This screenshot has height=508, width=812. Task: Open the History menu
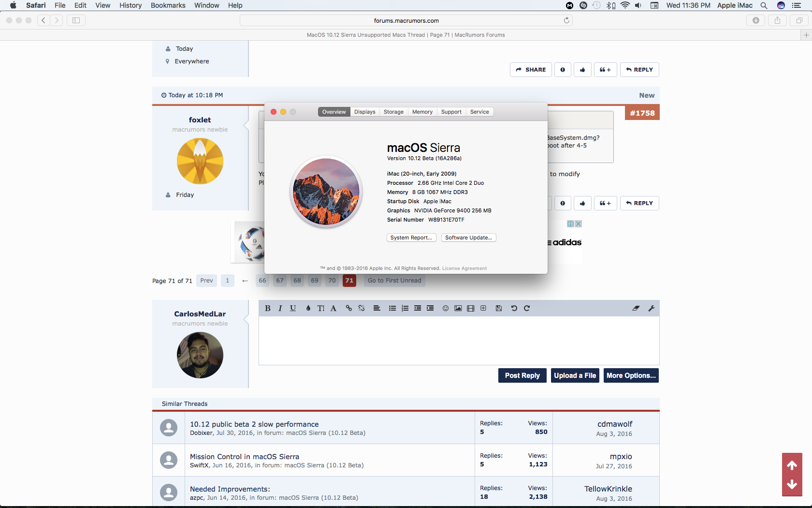(130, 5)
